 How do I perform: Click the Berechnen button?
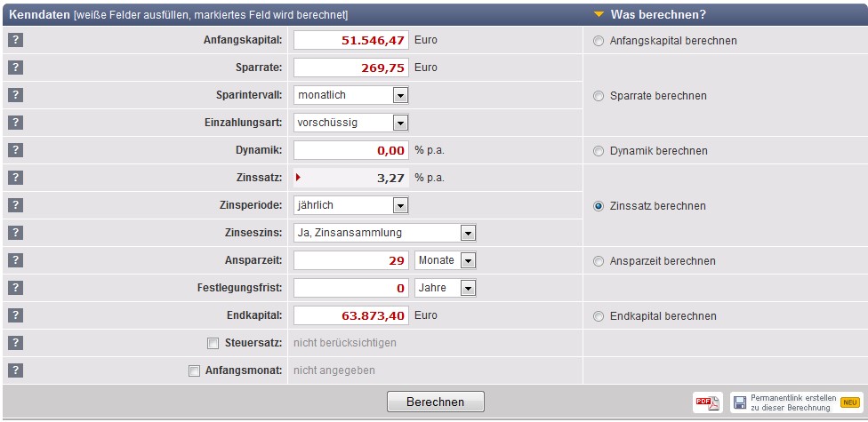[x=436, y=402]
